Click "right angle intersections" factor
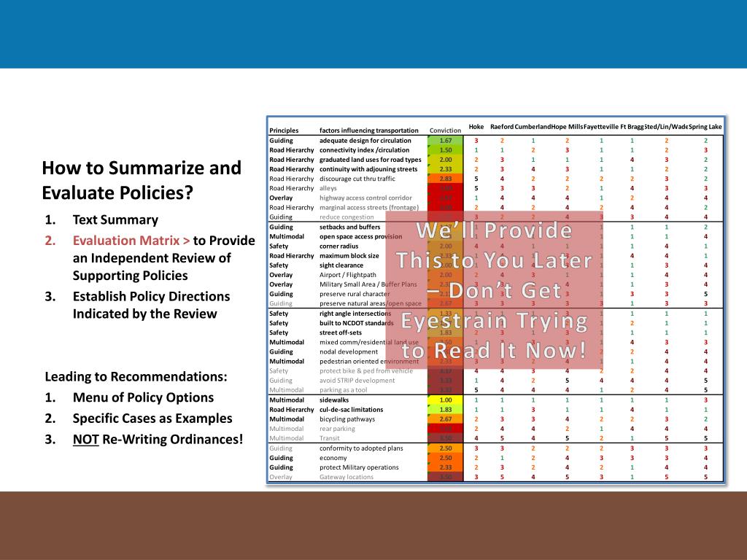This screenshot has height=560, width=747. [355, 314]
